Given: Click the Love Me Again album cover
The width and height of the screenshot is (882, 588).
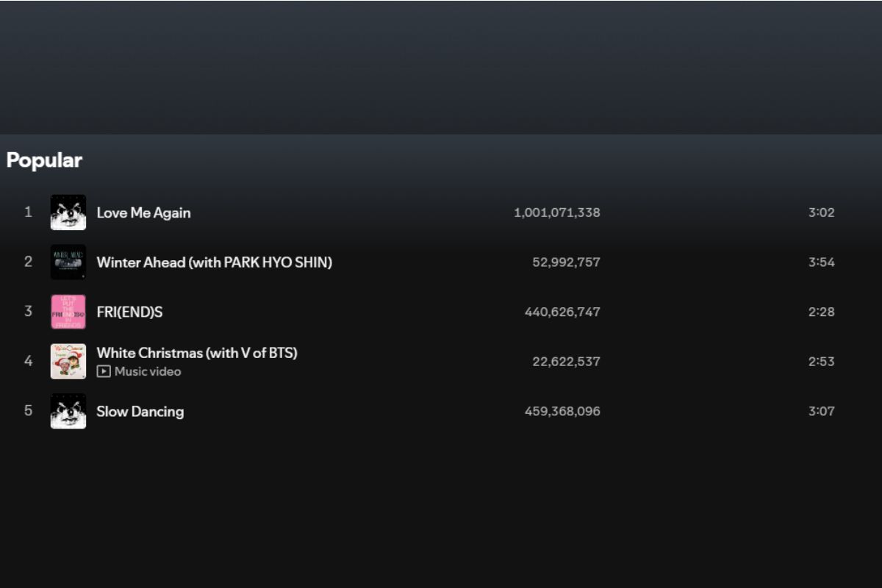Looking at the screenshot, I should pyautogui.click(x=68, y=212).
